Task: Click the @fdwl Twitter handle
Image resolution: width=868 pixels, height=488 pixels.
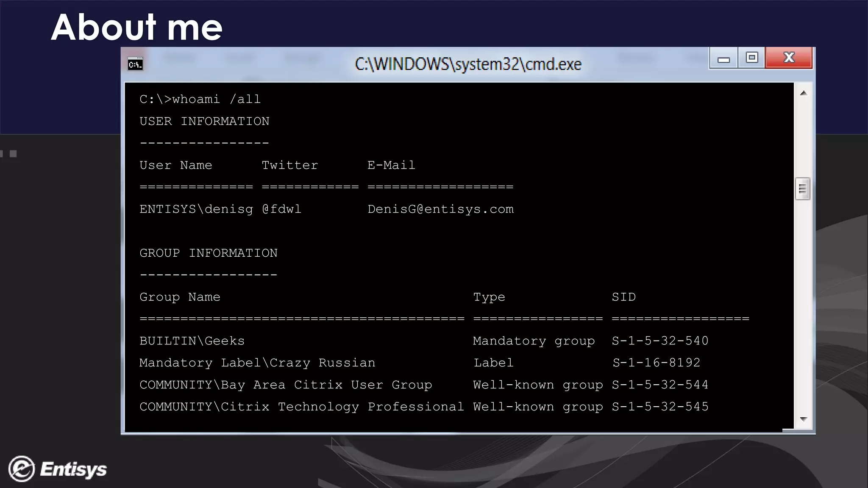Action: click(281, 209)
